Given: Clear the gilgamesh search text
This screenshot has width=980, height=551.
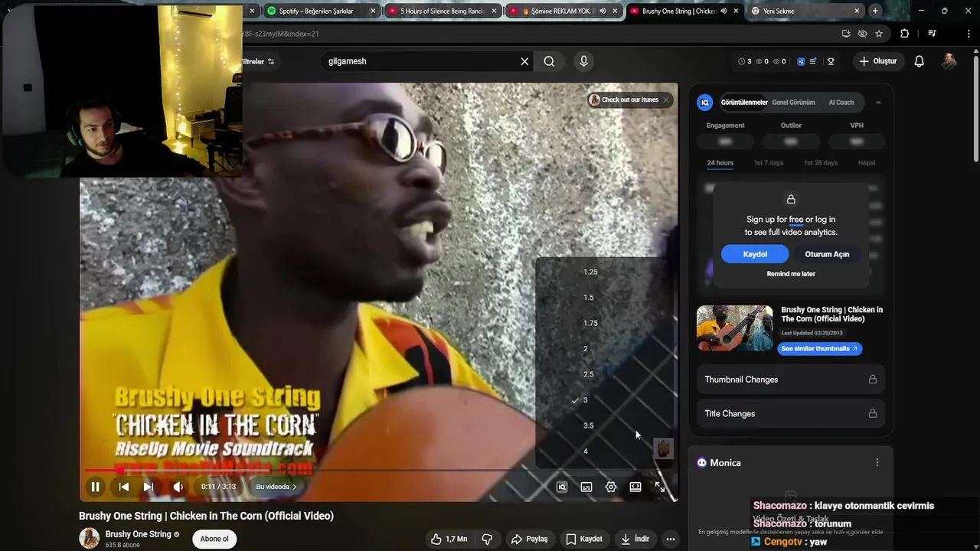Looking at the screenshot, I should tap(524, 61).
